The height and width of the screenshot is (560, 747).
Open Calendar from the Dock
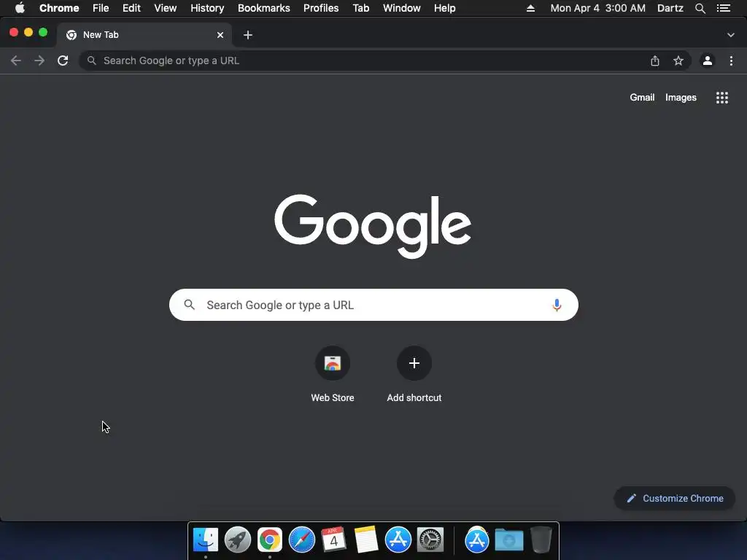click(x=333, y=540)
